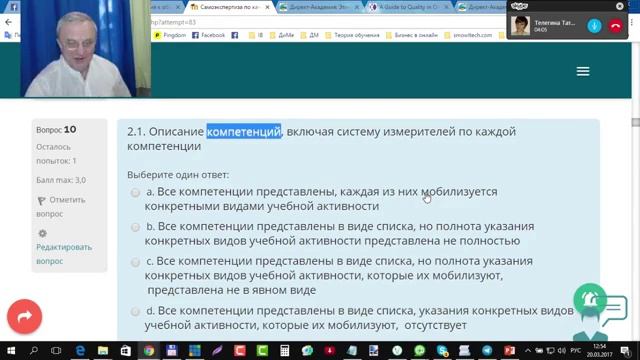
Task: Open Windows Store from taskbar
Action: [126, 351]
